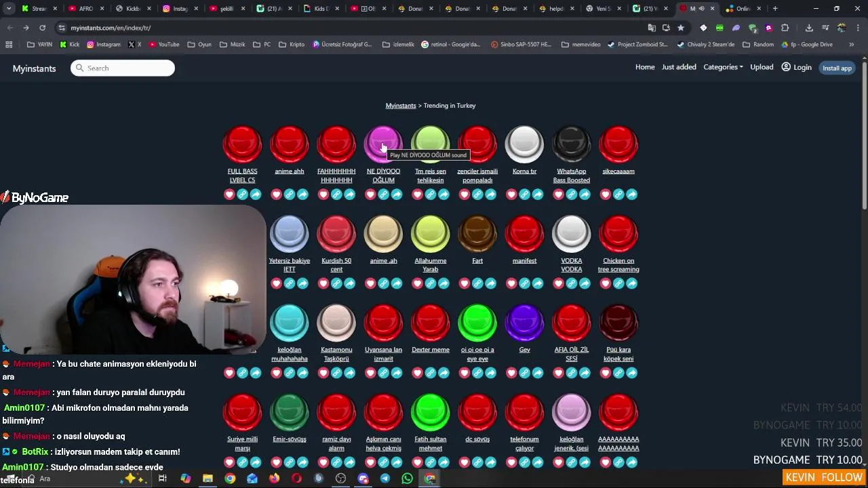Screen dimensions: 868x488
Task: Copy link icon for Kurdish 50 cent
Action: click(336, 283)
